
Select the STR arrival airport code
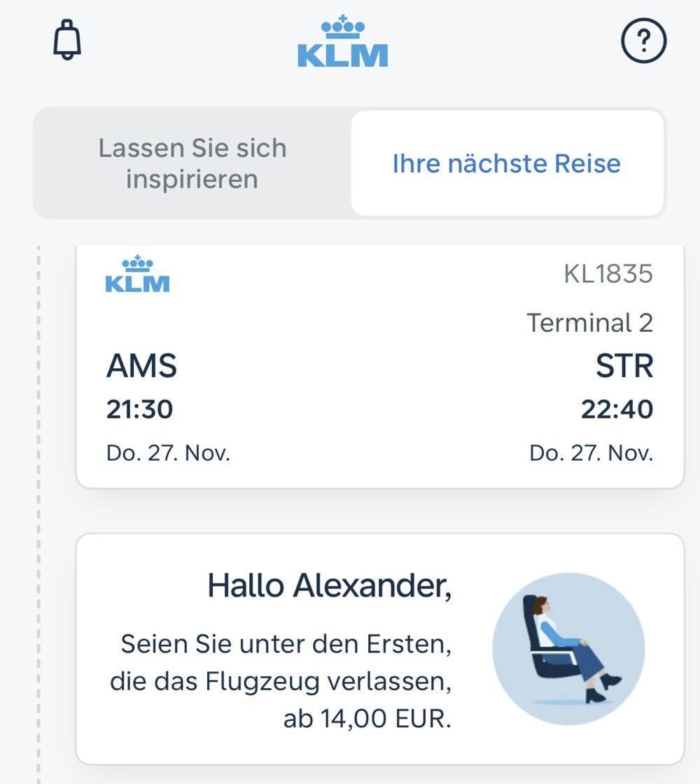(x=624, y=367)
